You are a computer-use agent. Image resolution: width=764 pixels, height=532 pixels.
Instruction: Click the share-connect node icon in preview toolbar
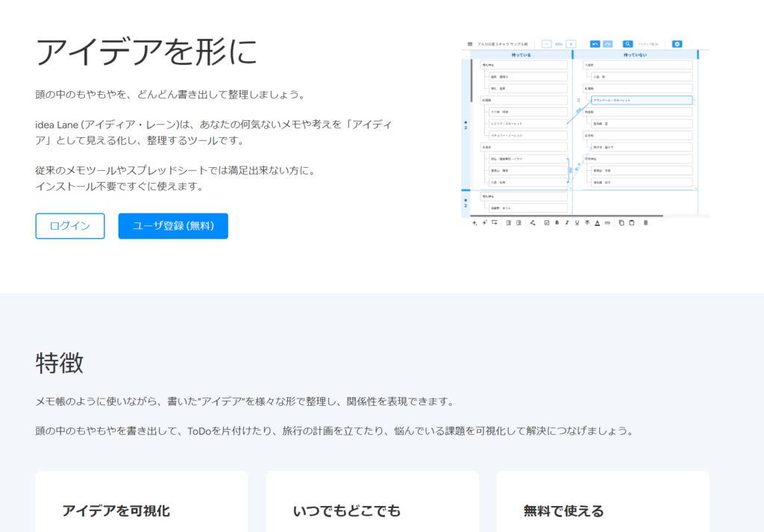(x=533, y=222)
